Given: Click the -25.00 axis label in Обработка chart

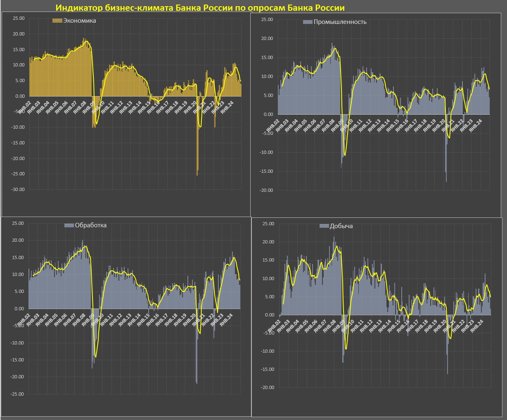Looking at the screenshot, I should 18,394.
